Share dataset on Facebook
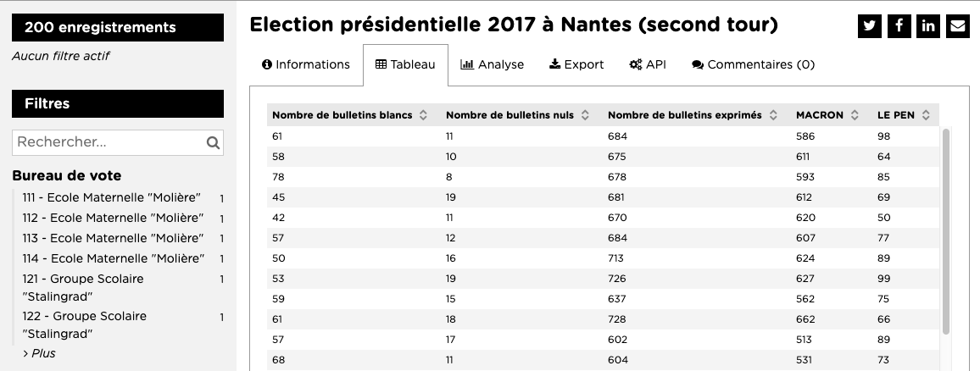Viewport: 980px width, 371px height. click(x=899, y=26)
